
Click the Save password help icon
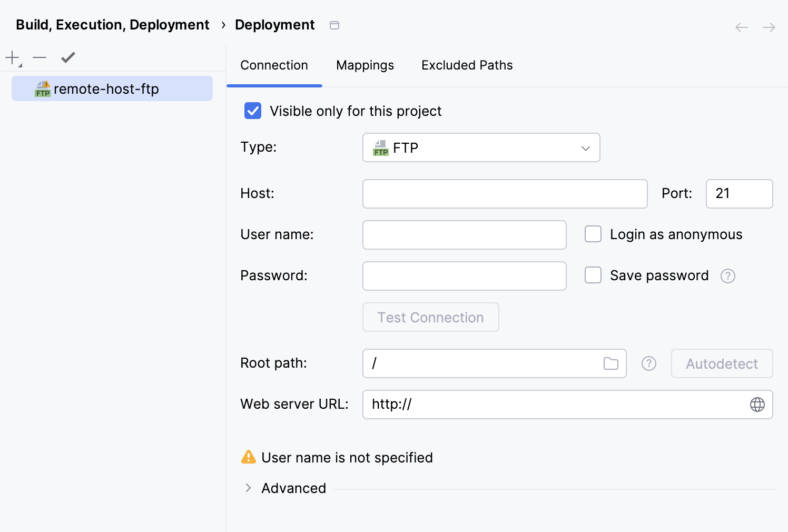click(x=728, y=275)
